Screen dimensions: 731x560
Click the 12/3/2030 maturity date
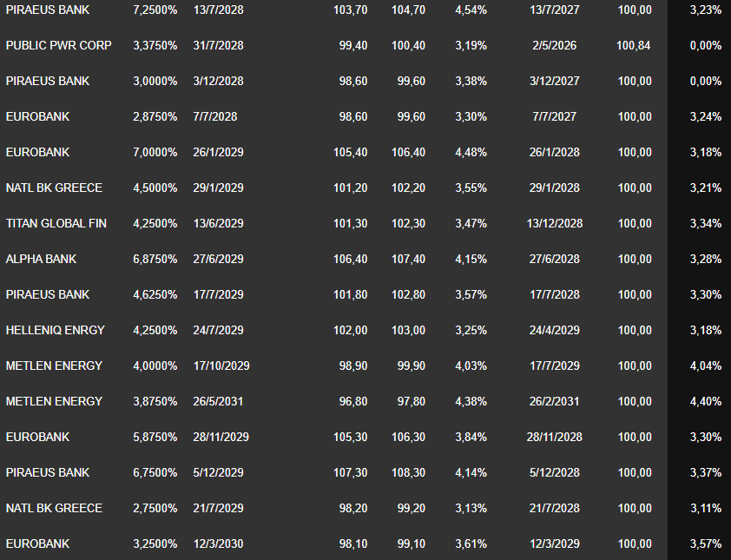[x=218, y=544]
